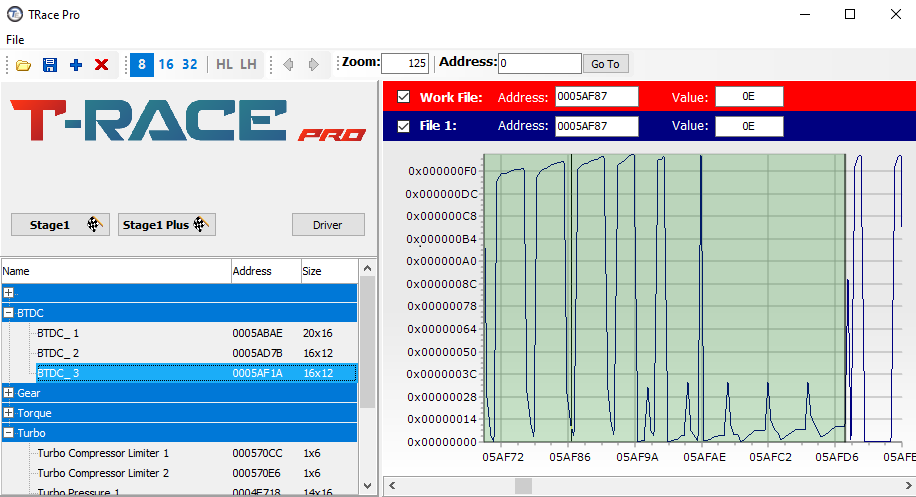916x497 pixels.
Task: Click the open file folder icon
Action: click(24, 65)
